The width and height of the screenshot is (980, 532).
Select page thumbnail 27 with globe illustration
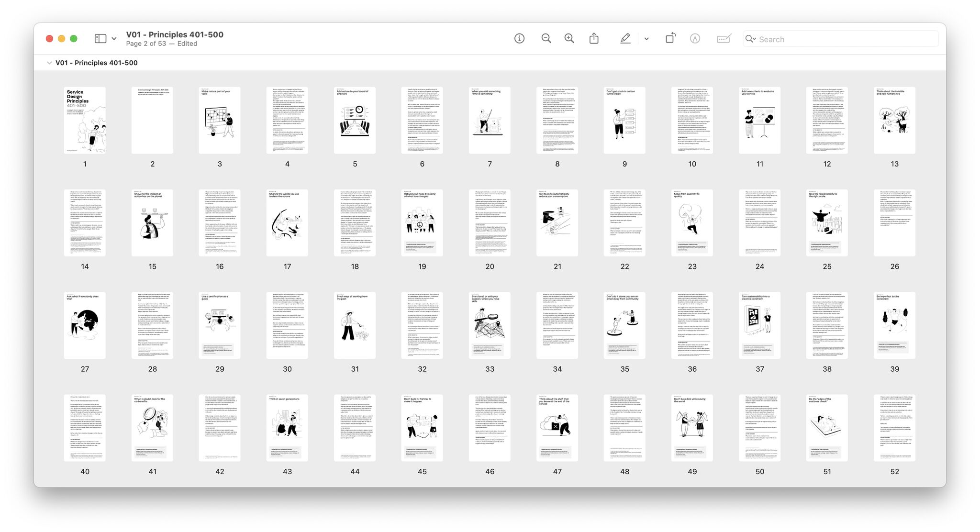(x=85, y=325)
